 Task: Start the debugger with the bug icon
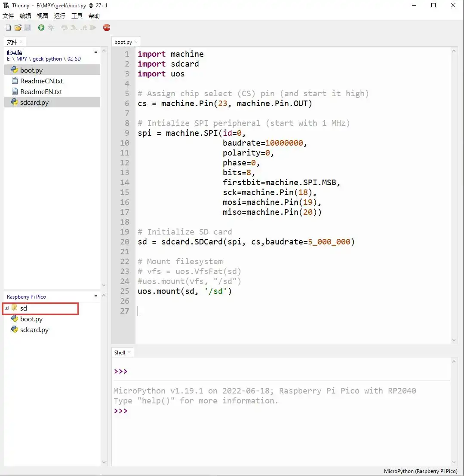click(51, 27)
